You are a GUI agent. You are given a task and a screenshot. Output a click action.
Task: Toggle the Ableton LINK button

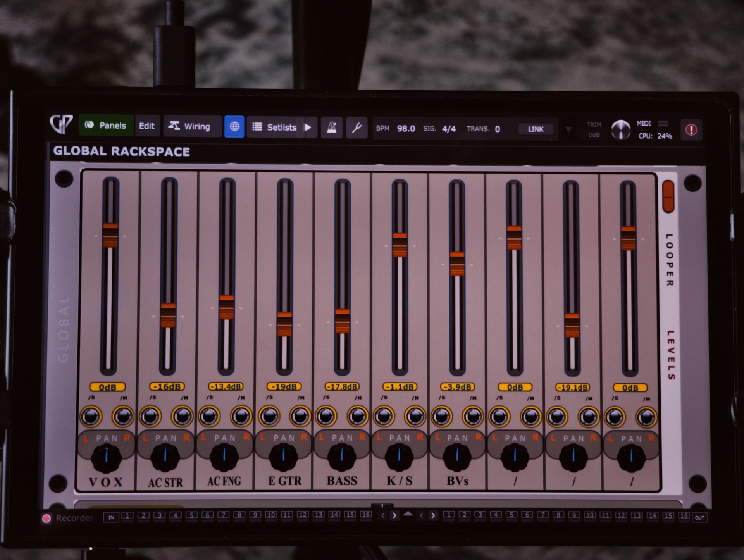[x=536, y=129]
